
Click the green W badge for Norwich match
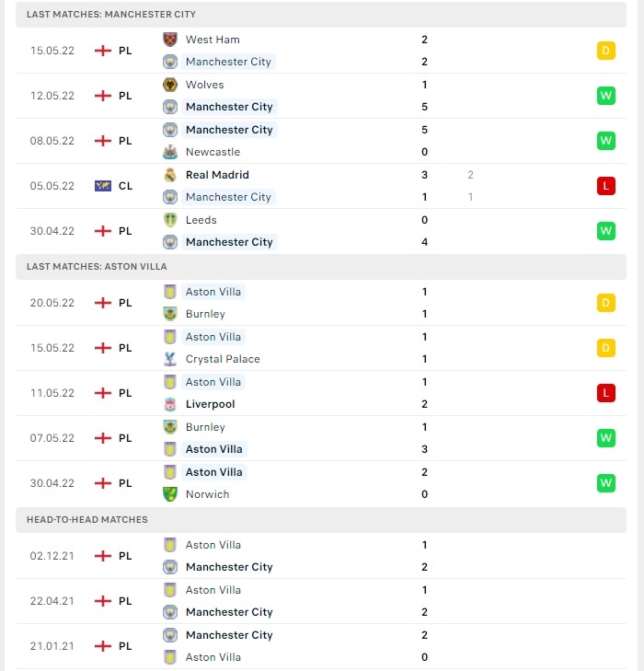coord(606,483)
